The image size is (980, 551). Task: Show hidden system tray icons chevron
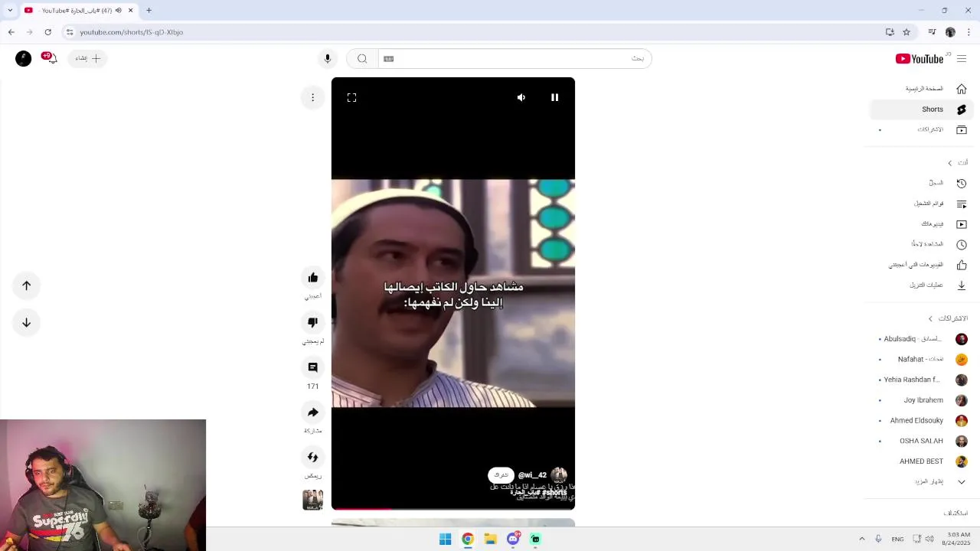click(x=861, y=540)
